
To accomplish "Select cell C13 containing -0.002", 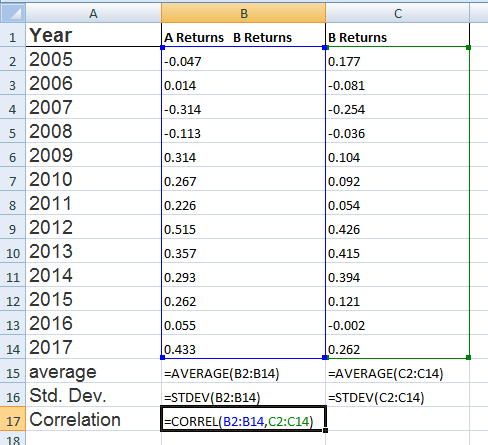I will [x=398, y=323].
